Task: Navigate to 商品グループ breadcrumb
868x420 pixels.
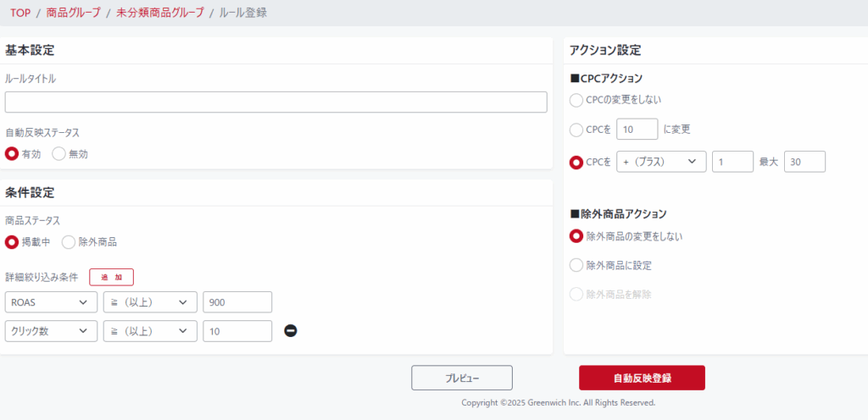Action: coord(73,13)
